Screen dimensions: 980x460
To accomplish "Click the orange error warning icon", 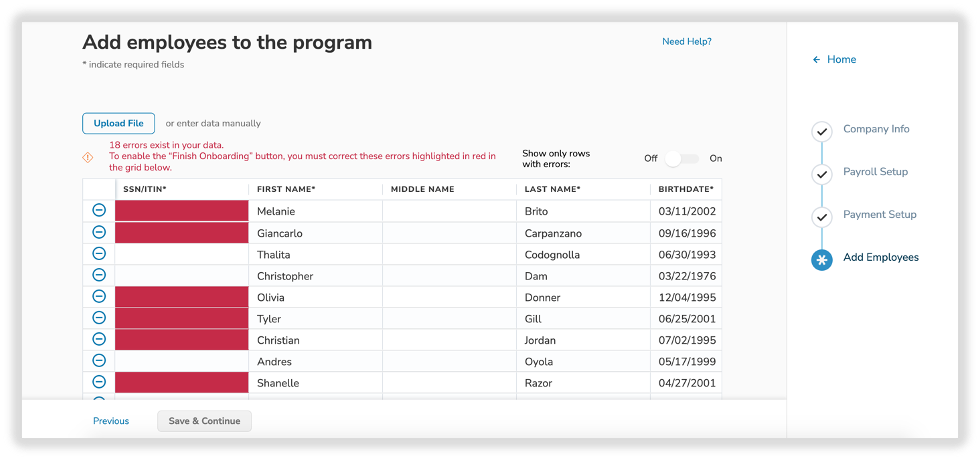I will pos(88,157).
